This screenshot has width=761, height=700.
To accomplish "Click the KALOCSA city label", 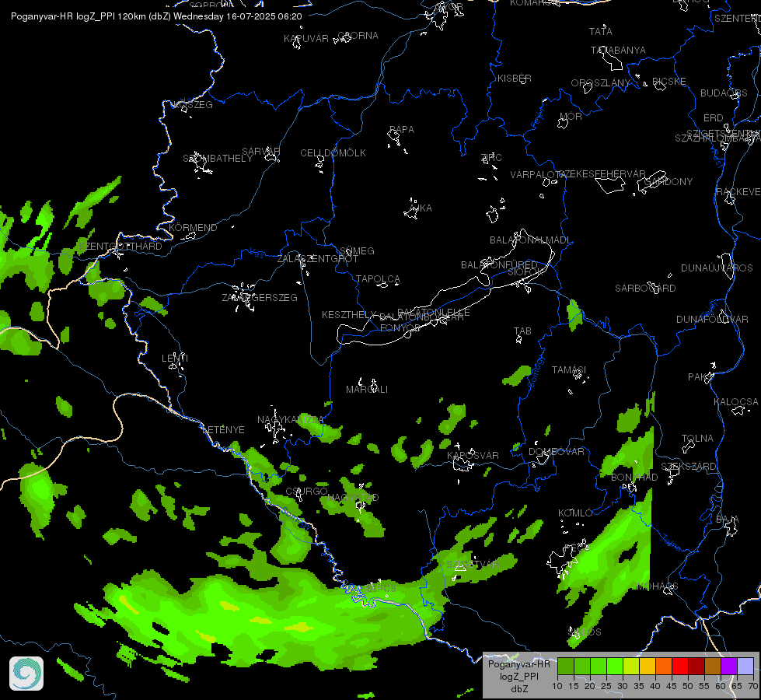I will coord(736,402).
